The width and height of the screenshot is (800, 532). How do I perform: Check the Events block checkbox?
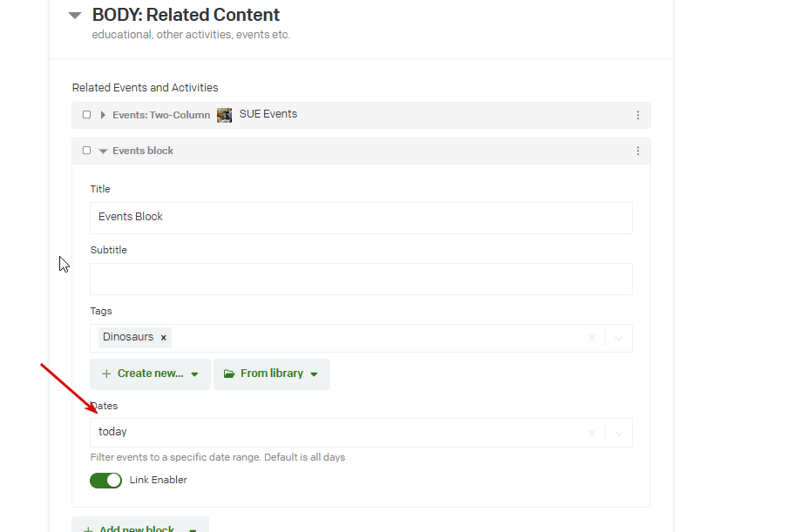point(86,151)
